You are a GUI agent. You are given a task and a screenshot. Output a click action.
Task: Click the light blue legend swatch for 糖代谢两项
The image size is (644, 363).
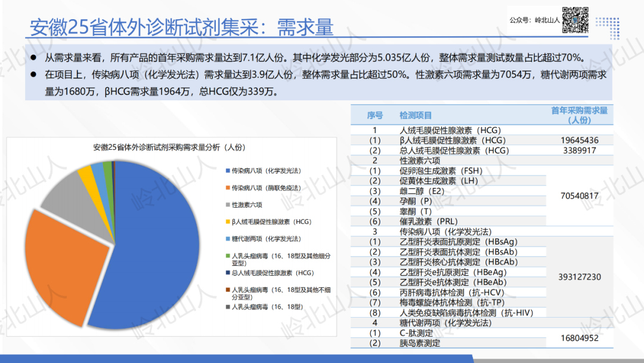point(228,239)
